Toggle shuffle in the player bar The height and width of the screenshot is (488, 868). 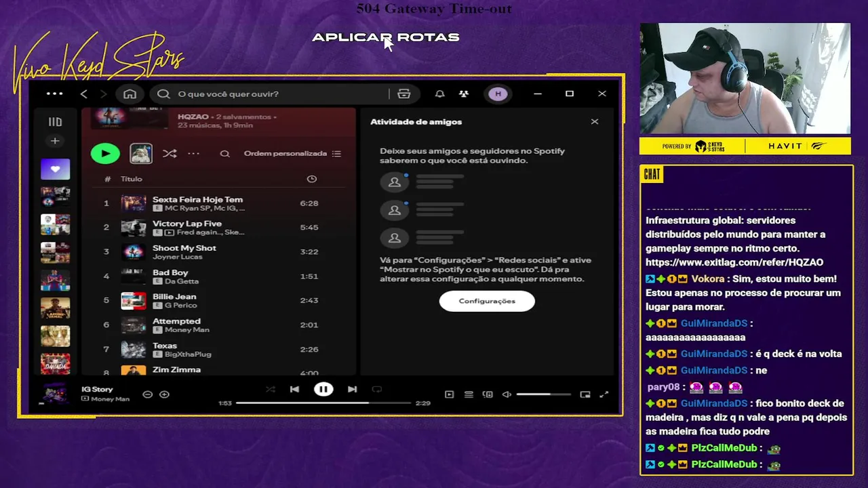(271, 389)
